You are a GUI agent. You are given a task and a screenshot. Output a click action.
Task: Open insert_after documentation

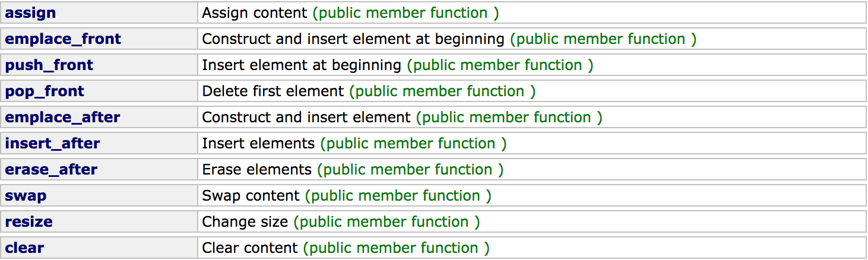point(52,144)
